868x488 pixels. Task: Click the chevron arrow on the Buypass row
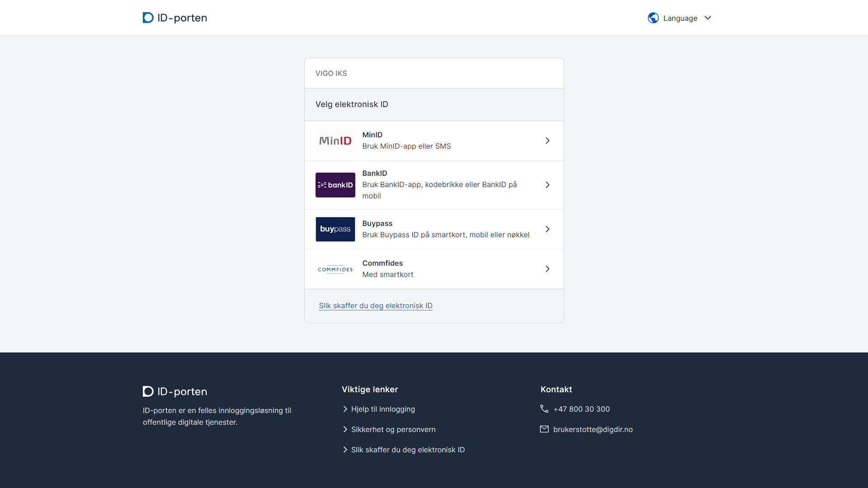tap(547, 229)
